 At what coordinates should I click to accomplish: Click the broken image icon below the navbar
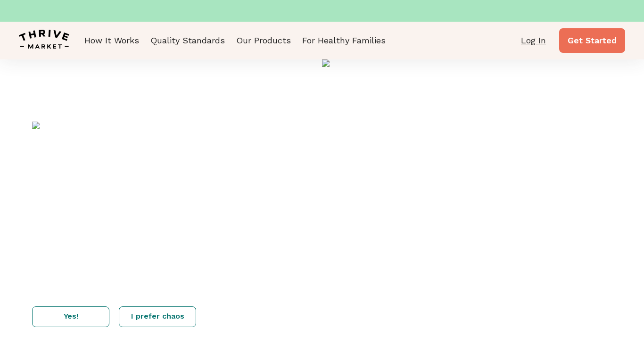(326, 63)
